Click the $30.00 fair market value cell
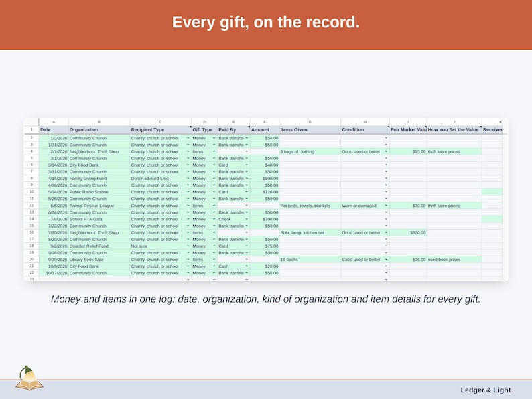 pyautogui.click(x=408, y=206)
